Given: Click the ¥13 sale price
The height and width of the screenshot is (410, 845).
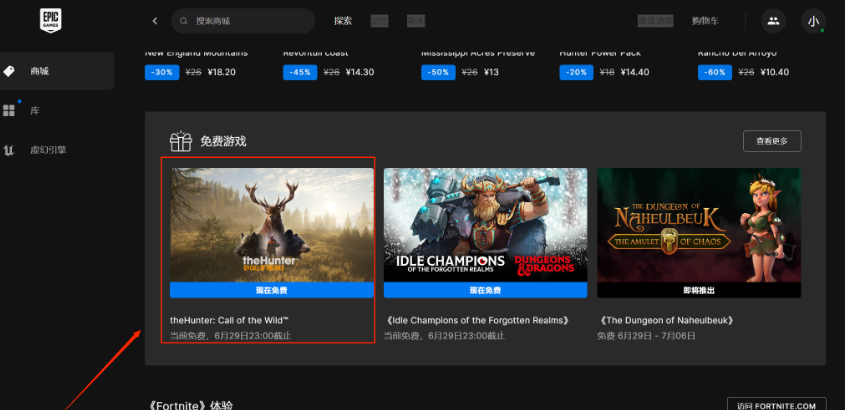Looking at the screenshot, I should pyautogui.click(x=491, y=72).
